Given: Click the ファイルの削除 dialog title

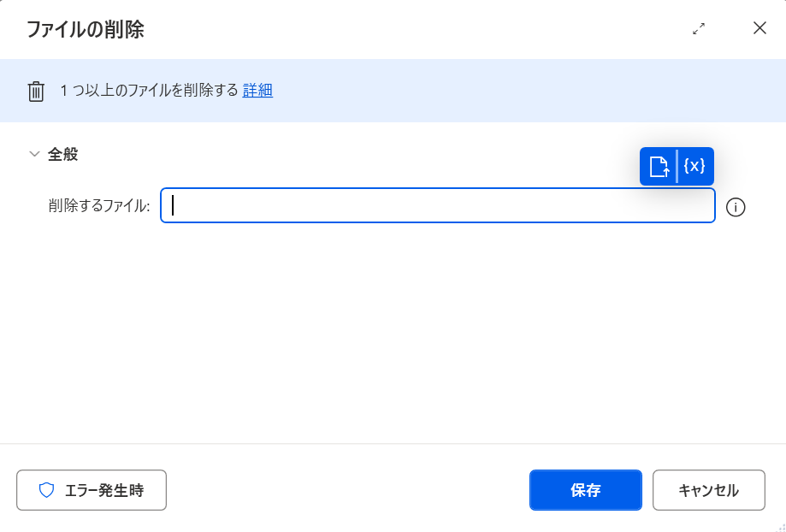Looking at the screenshot, I should [86, 30].
